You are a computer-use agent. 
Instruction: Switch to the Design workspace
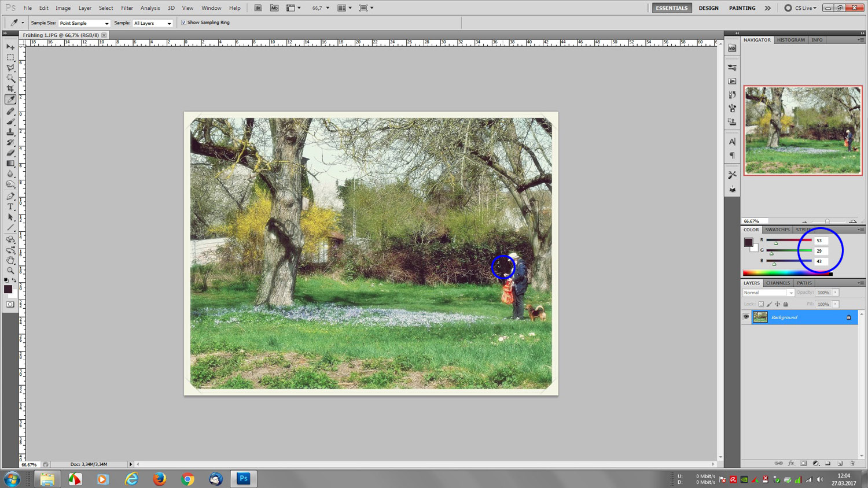(708, 8)
